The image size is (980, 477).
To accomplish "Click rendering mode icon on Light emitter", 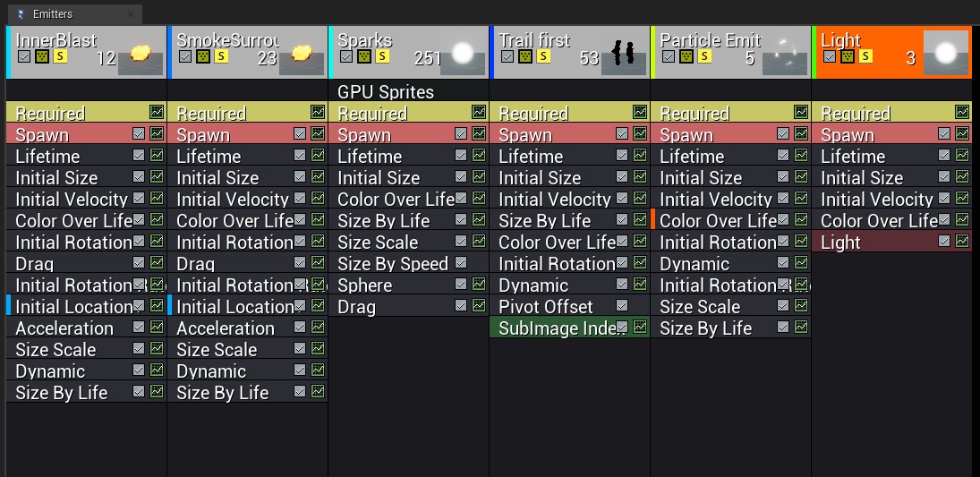I will 848,56.
